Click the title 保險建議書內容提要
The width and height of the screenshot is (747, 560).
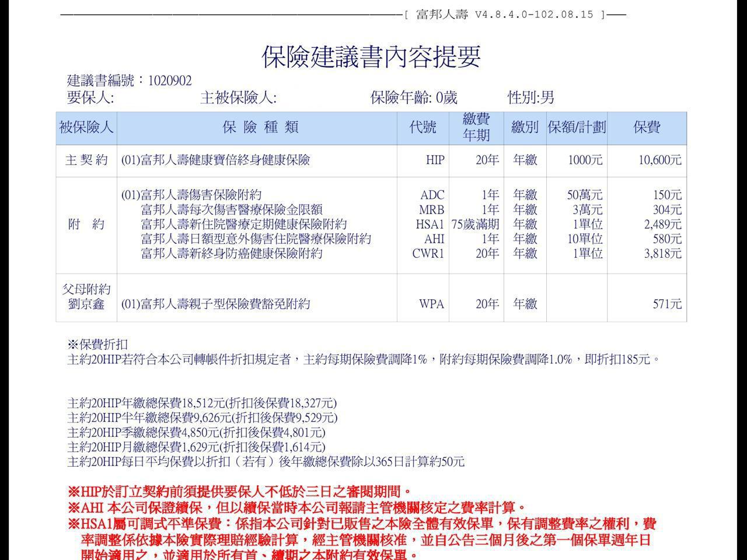point(371,57)
